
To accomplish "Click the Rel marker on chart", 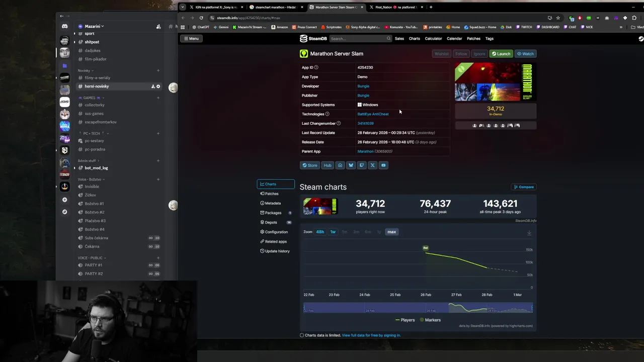I will (x=426, y=248).
